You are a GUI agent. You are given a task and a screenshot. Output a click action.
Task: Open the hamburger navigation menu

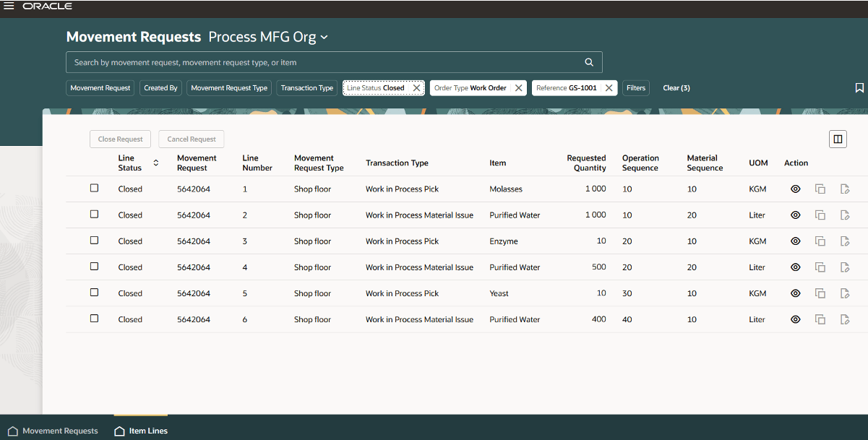[x=9, y=6]
